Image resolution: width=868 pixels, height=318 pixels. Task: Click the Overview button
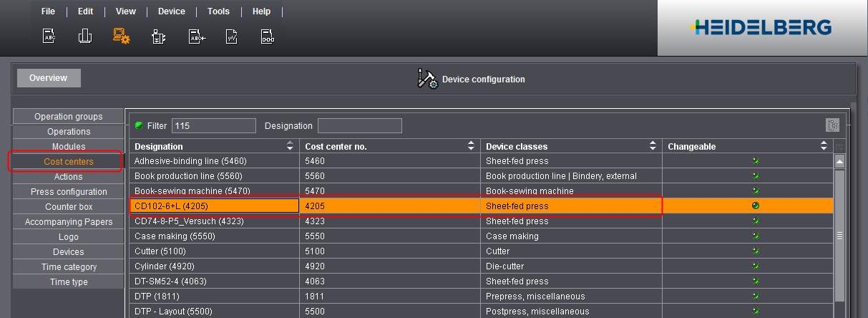[x=49, y=78]
